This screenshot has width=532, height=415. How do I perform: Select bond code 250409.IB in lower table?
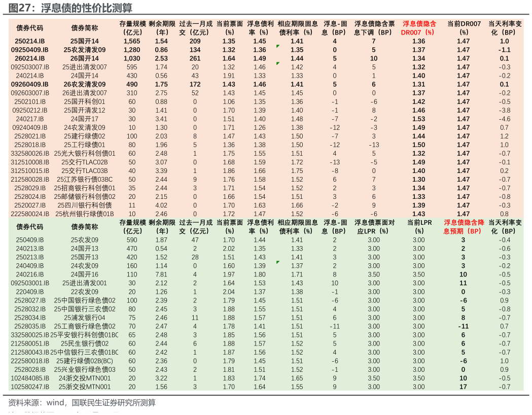point(30,240)
